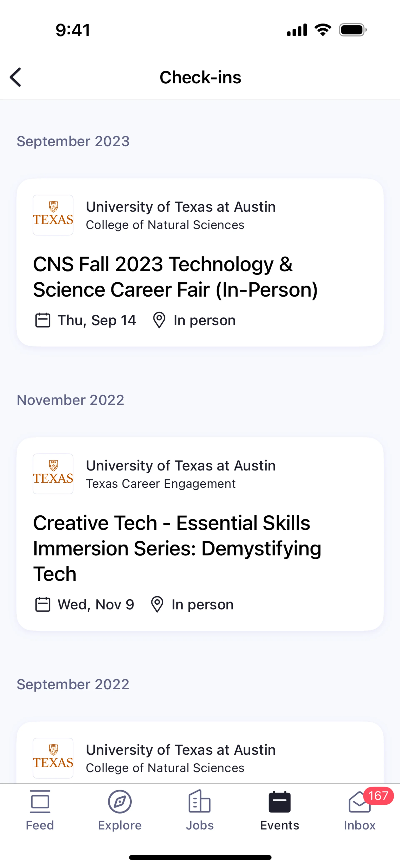Open CNS Fall 2023 Career Fair event

175,277
